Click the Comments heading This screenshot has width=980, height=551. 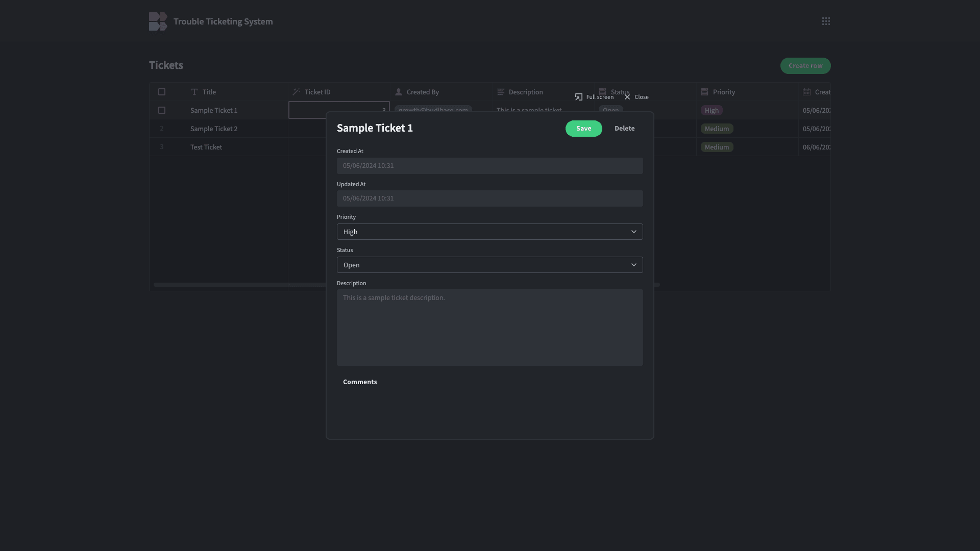coord(360,382)
